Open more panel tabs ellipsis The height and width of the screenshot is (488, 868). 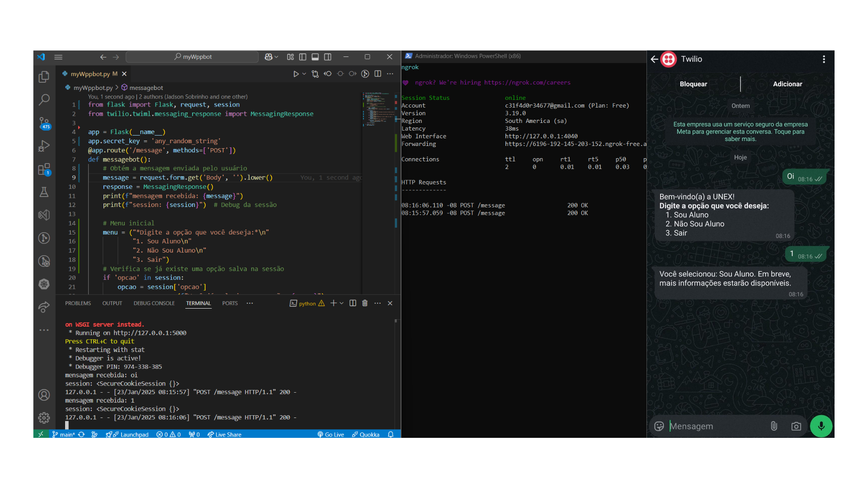coord(250,303)
